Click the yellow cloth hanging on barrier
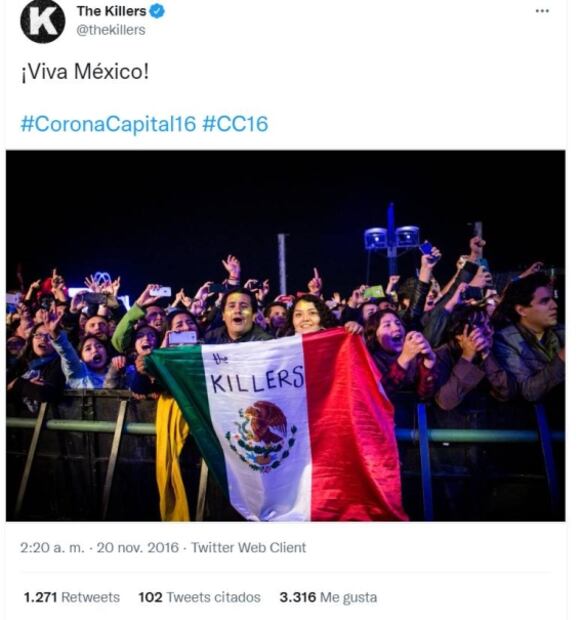Image resolution: width=581 pixels, height=620 pixels. (171, 459)
